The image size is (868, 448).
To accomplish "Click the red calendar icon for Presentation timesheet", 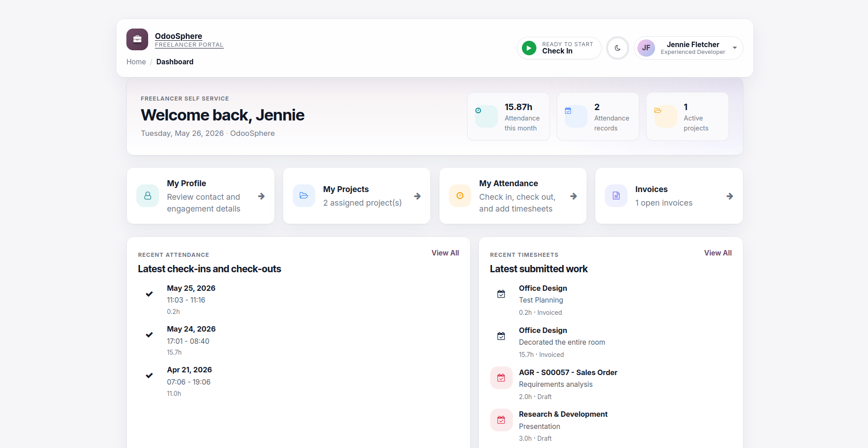I will point(502,420).
